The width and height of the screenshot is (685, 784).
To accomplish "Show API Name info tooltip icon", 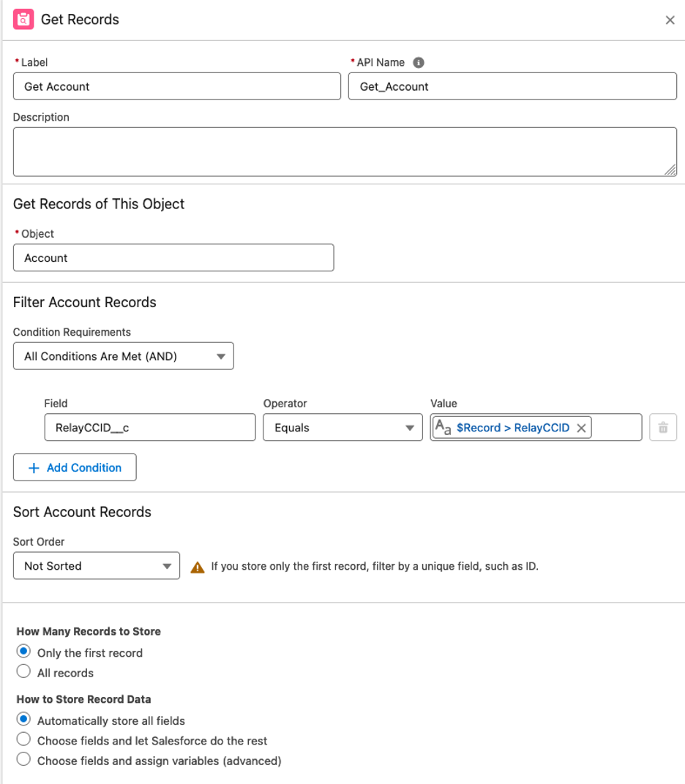I will point(419,62).
